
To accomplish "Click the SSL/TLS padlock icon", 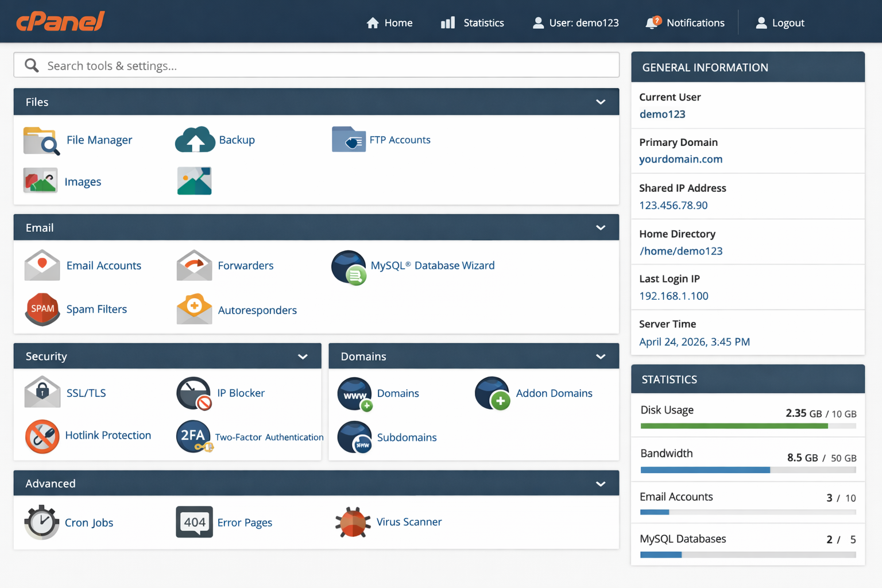I will pyautogui.click(x=42, y=393).
